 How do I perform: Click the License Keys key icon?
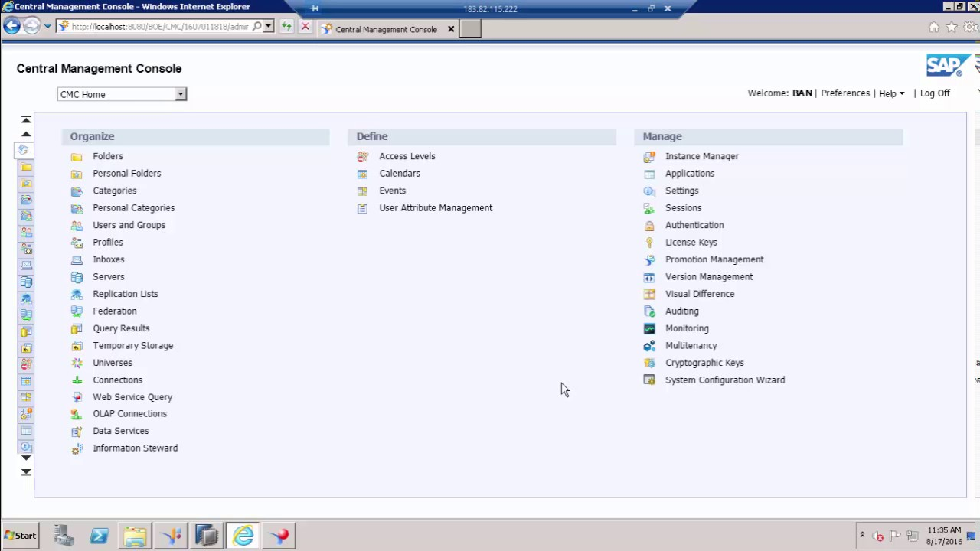pyautogui.click(x=649, y=243)
